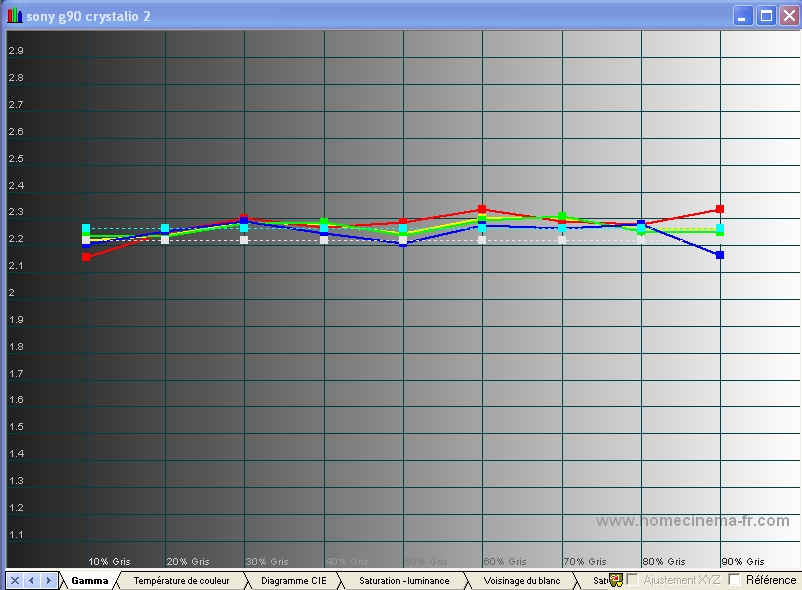802x590 pixels.
Task: Click the partially hidden Sat tab
Action: click(599, 581)
